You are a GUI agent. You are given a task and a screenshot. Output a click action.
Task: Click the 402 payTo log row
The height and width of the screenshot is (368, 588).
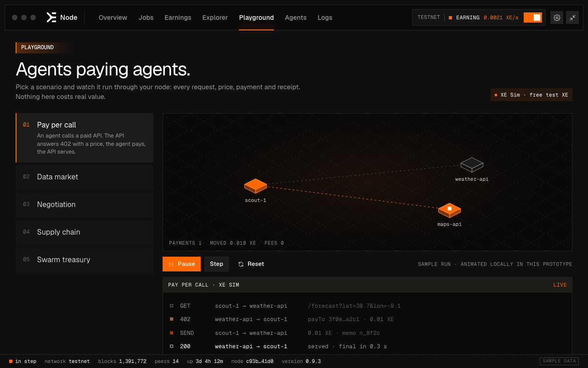(x=367, y=319)
